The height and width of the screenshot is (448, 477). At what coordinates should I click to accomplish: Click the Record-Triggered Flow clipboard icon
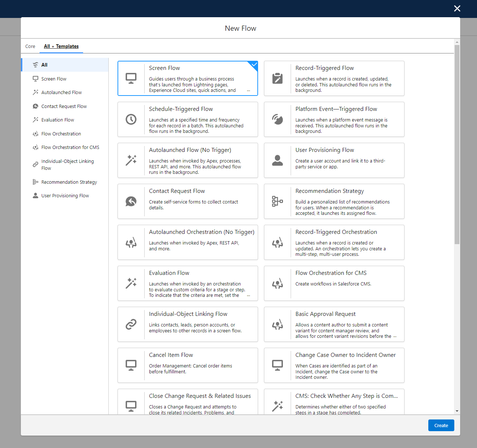click(277, 78)
